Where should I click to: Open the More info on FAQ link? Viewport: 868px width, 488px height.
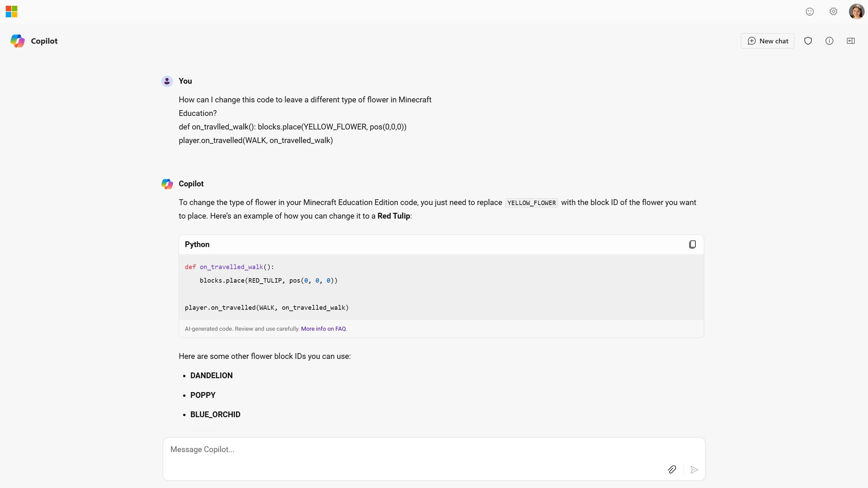[x=323, y=329]
